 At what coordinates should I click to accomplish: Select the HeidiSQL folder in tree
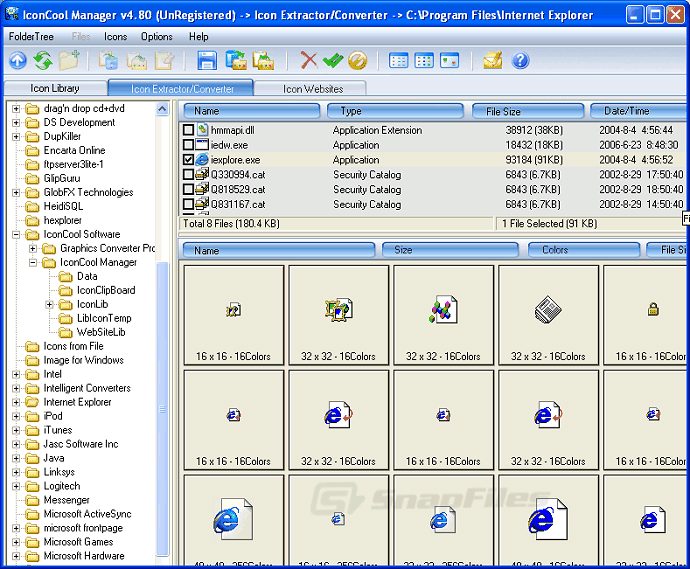pos(63,206)
